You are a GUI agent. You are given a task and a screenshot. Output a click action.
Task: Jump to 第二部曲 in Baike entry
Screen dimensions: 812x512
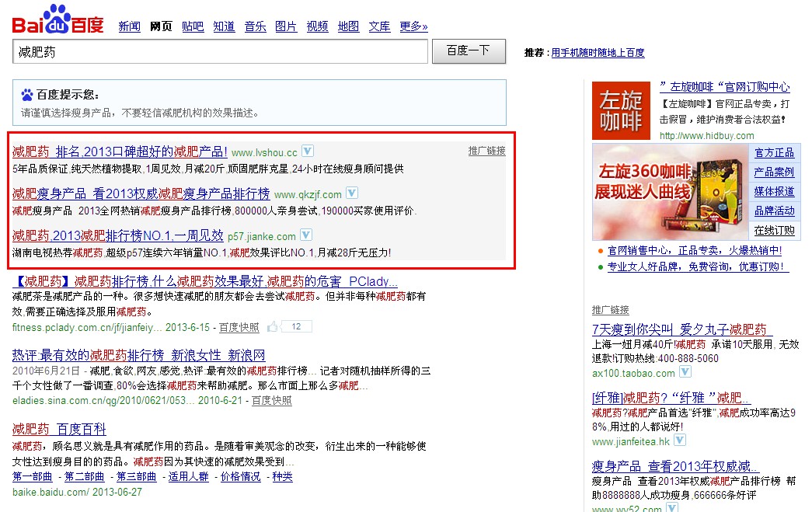pos(85,477)
